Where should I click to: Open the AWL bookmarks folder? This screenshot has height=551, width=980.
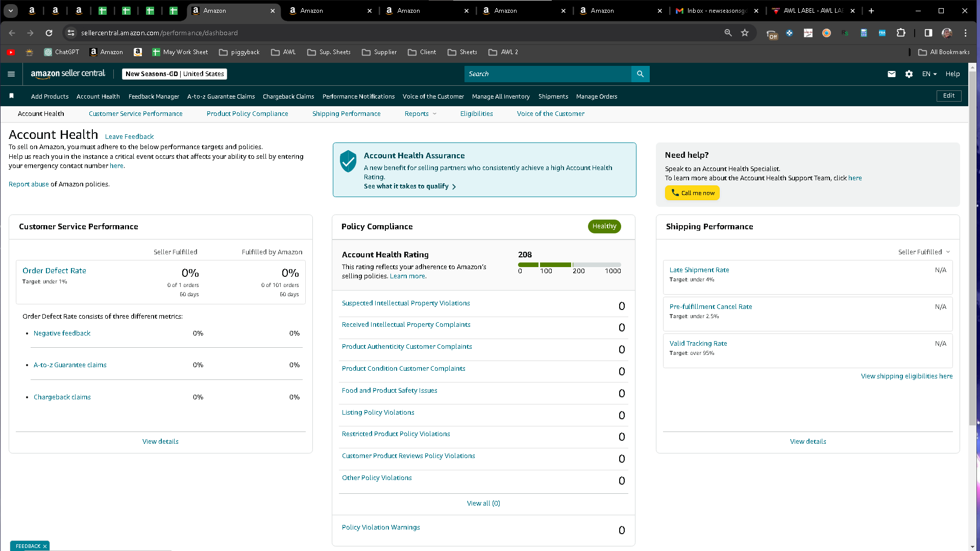point(283,52)
